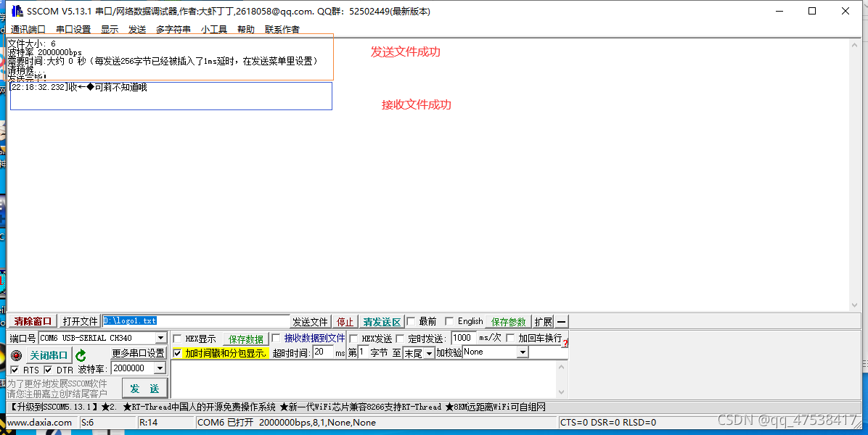
Task: Click the red question mark help icon
Action: [x=565, y=342]
